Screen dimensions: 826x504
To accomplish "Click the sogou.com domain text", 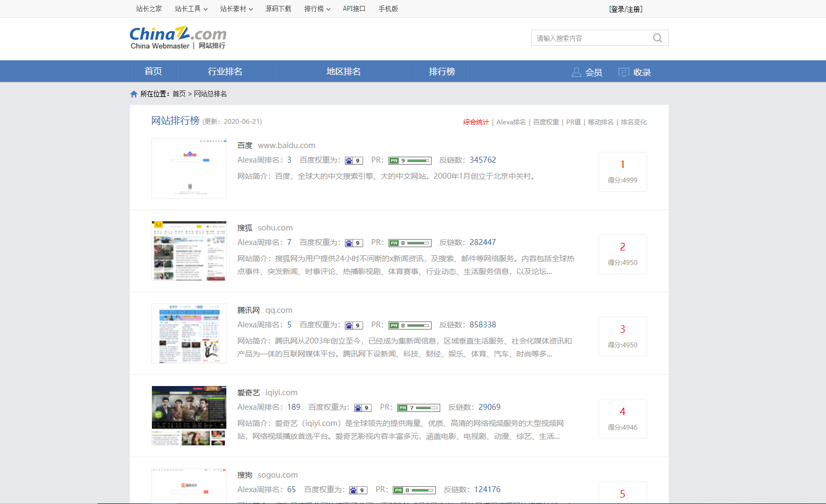I will click(277, 475).
